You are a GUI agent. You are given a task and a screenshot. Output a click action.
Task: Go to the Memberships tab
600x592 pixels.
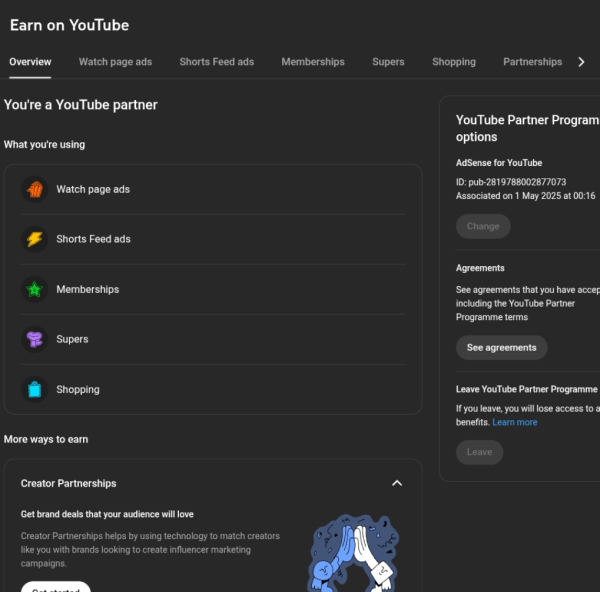[313, 62]
